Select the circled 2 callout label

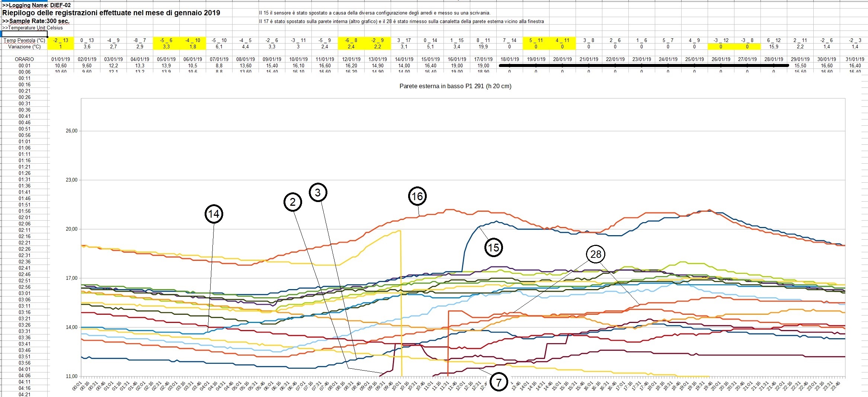point(292,202)
